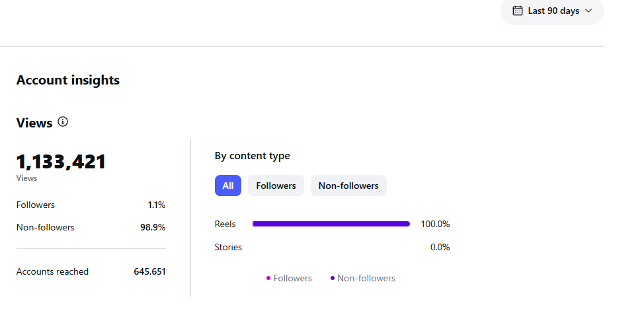Expand the Last 90 days chevron

click(588, 11)
